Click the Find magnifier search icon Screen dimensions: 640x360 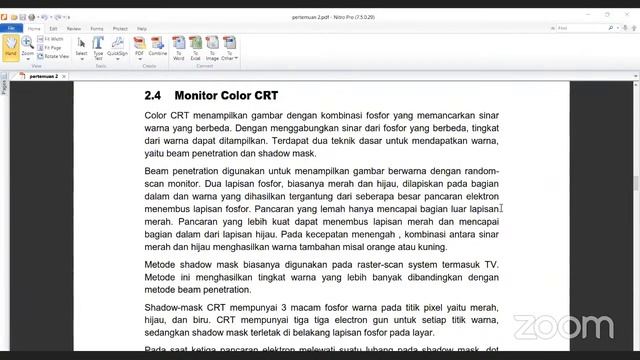[x=611, y=28]
